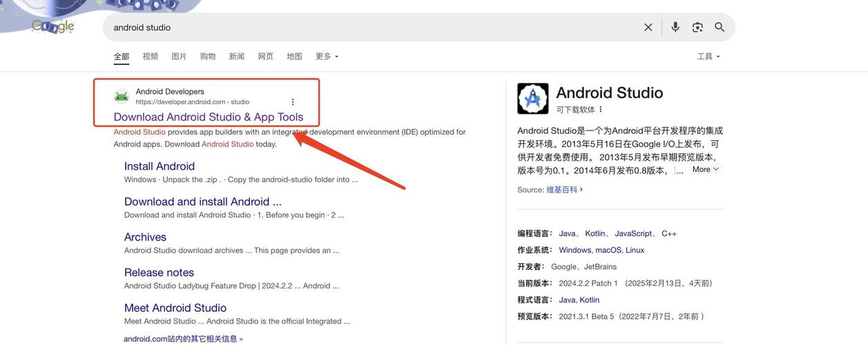The width and height of the screenshot is (868, 345).
Task: Select the 新闻 tab
Action: coord(236,57)
